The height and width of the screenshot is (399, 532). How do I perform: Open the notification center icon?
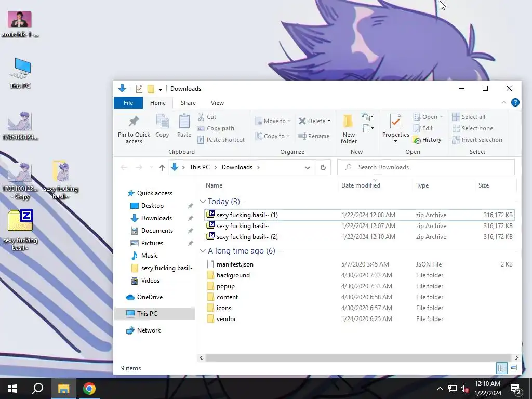point(515,389)
